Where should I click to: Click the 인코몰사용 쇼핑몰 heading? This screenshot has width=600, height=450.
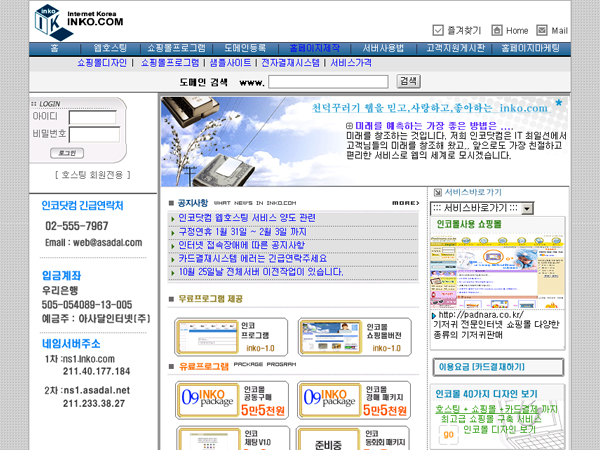[469, 224]
